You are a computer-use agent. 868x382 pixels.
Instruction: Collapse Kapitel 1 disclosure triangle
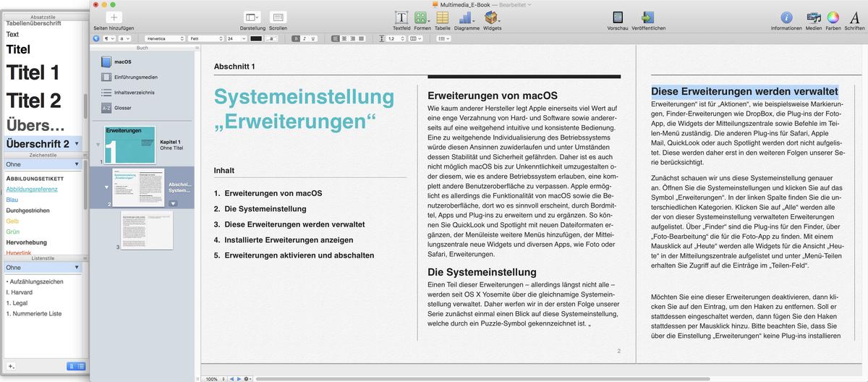tap(98, 145)
